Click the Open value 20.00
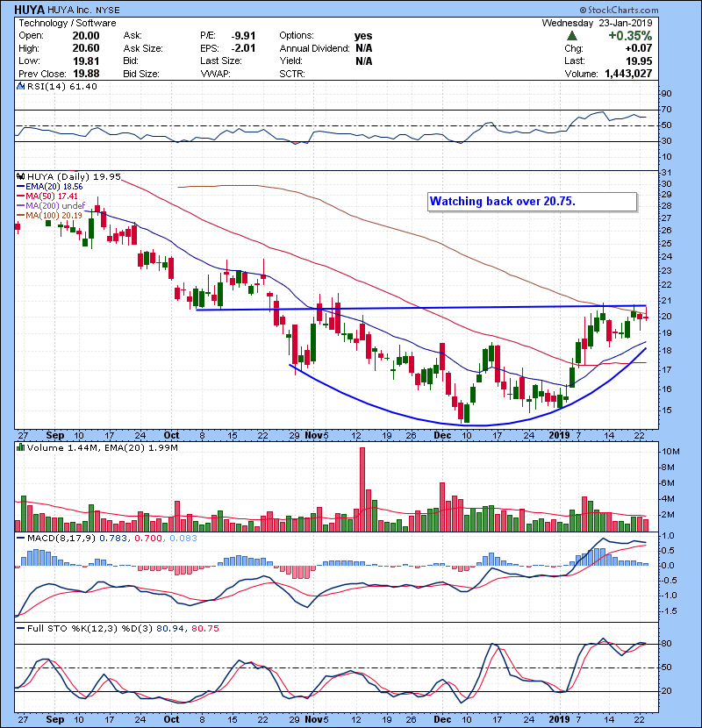The height and width of the screenshot is (728, 702). 86,36
